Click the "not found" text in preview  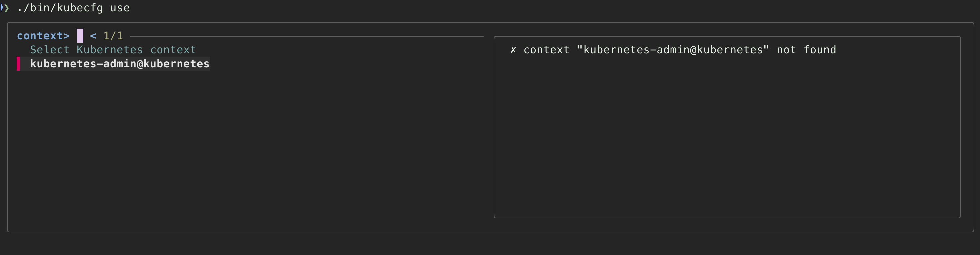[807, 50]
